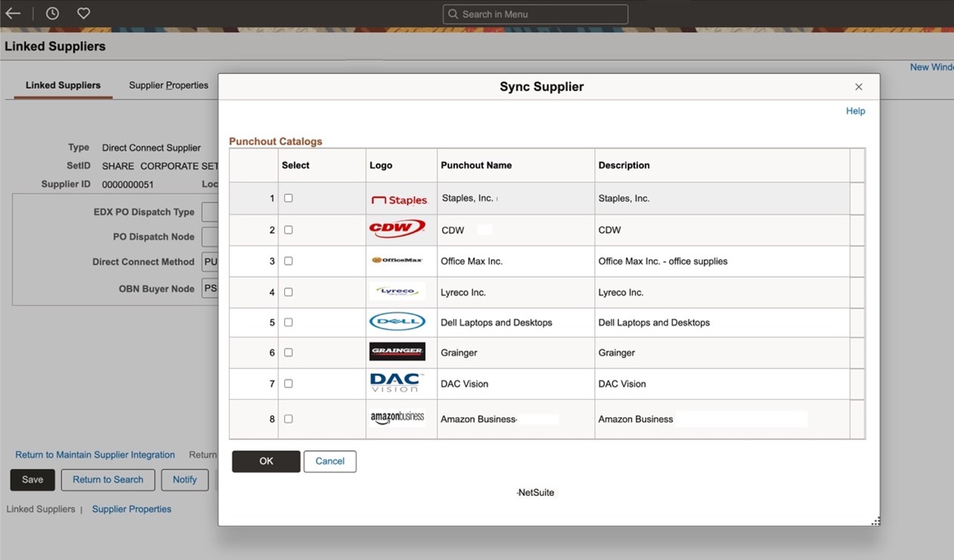Click description 'Grainger'
The image size is (954, 560).
pos(617,353)
